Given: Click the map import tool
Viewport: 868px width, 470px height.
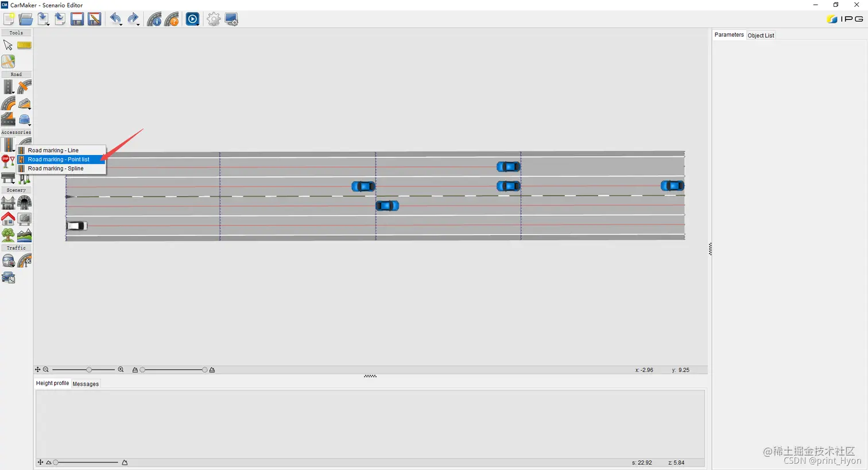Looking at the screenshot, I should click(8, 61).
